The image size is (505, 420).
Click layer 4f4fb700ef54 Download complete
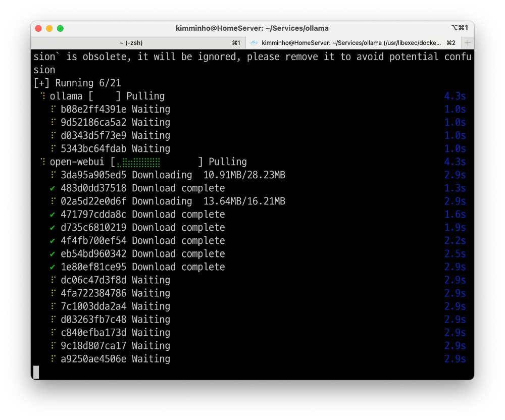pyautogui.click(x=143, y=241)
